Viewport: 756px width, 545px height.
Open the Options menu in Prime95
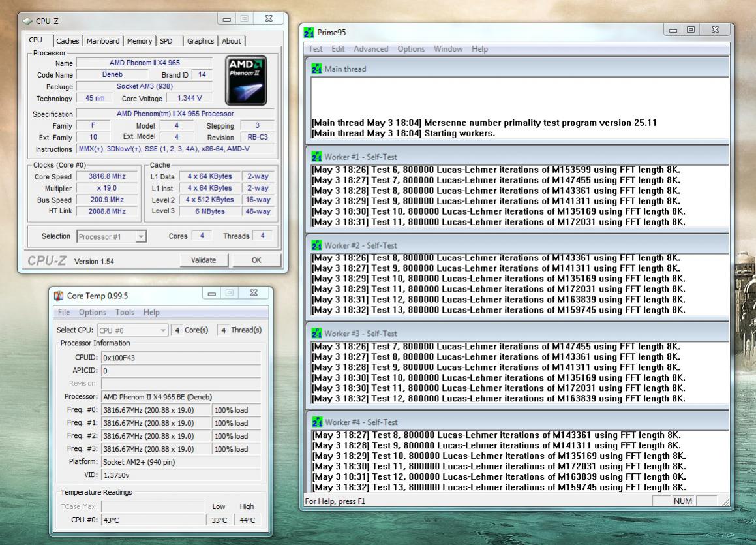pyautogui.click(x=412, y=49)
